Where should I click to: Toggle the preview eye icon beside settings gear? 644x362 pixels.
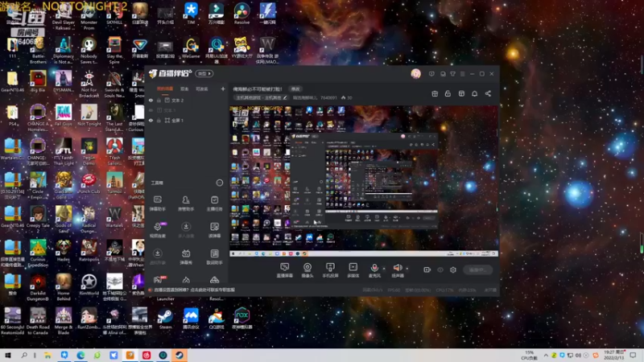point(440,269)
